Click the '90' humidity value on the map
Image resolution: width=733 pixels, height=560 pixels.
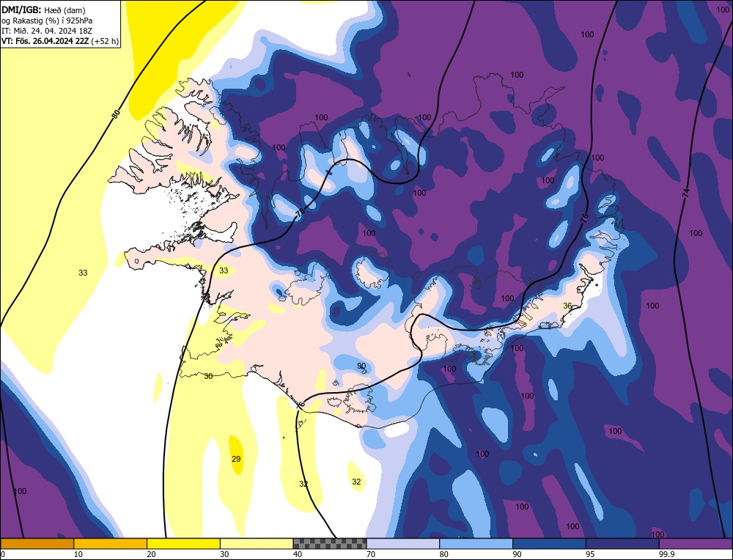tap(361, 366)
